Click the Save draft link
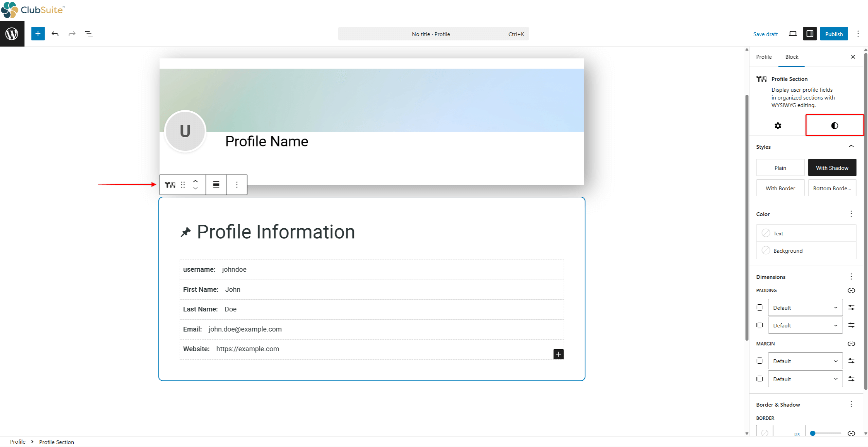 coord(765,34)
